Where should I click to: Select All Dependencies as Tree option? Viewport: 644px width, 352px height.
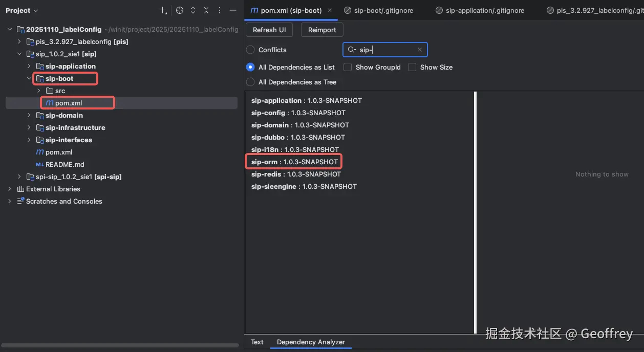coord(250,82)
